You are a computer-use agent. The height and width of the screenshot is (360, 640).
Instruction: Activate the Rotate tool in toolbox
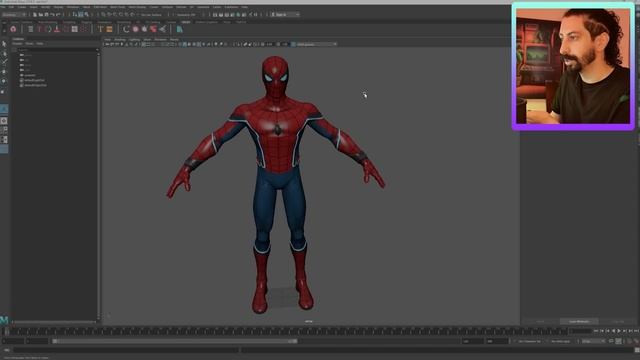(4, 81)
